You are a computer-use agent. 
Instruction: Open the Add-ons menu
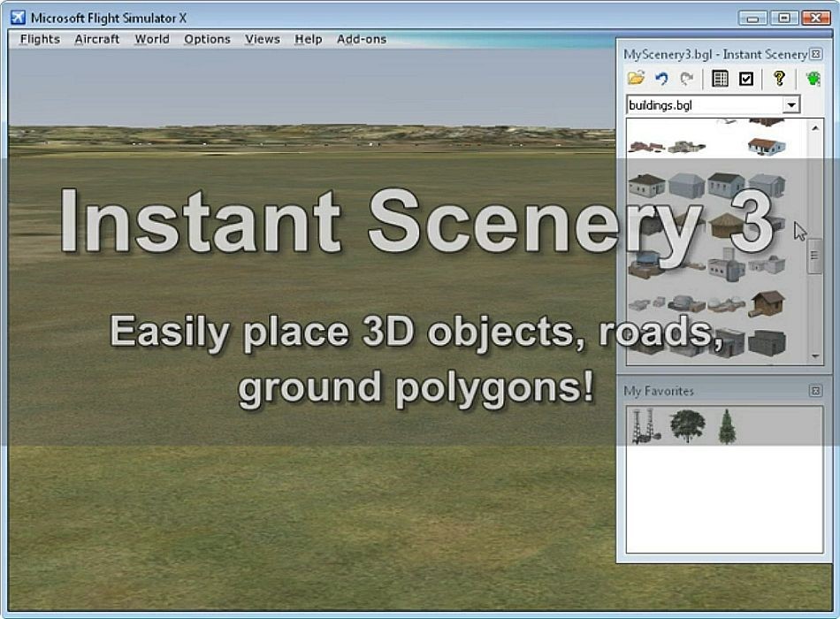tap(362, 39)
